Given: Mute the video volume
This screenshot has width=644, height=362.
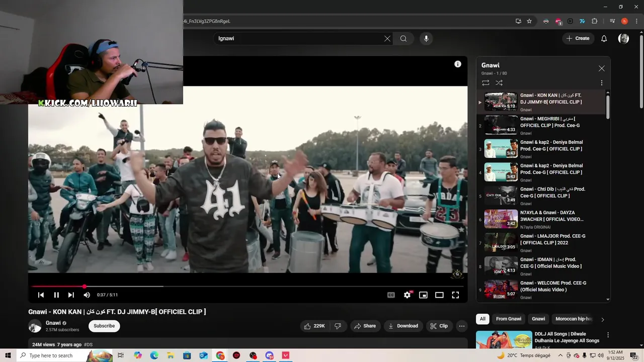Looking at the screenshot, I should click(87, 295).
